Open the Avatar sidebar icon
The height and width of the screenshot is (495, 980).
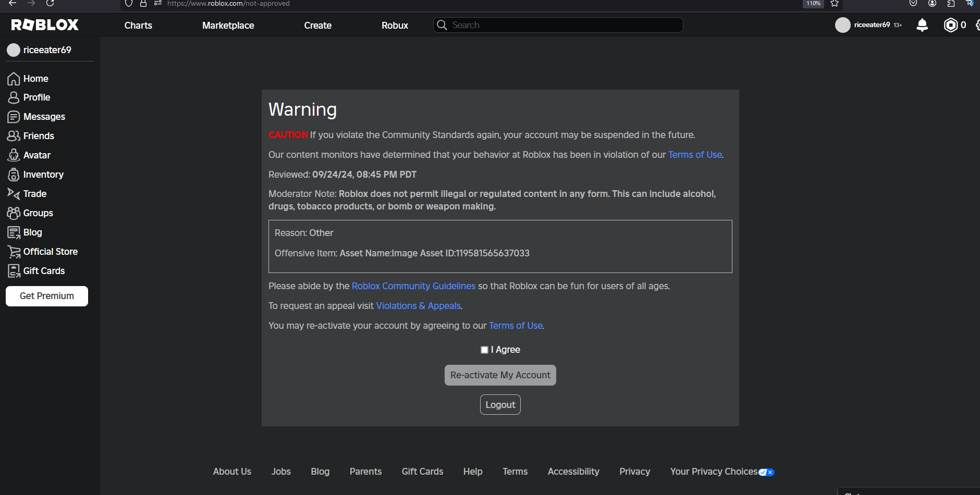coord(14,155)
